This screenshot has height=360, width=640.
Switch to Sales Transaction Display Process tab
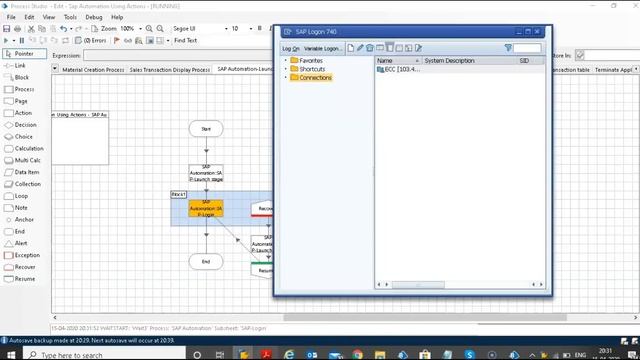click(x=170, y=70)
